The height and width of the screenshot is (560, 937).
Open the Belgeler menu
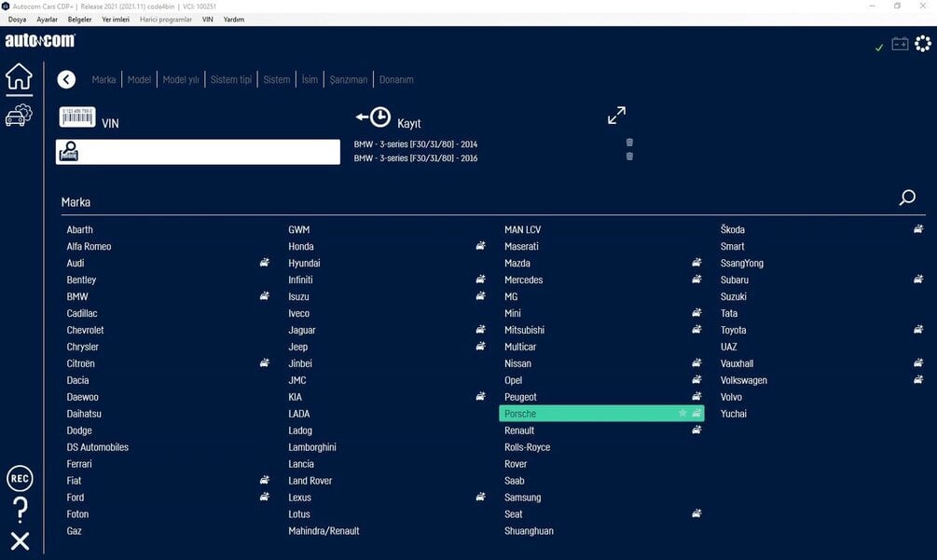click(x=79, y=20)
